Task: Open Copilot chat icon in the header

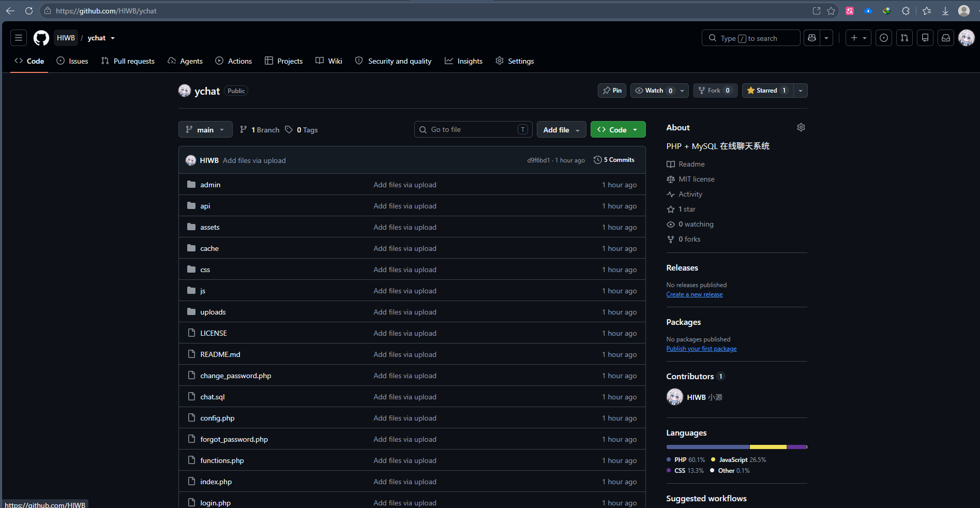Action: pyautogui.click(x=812, y=38)
